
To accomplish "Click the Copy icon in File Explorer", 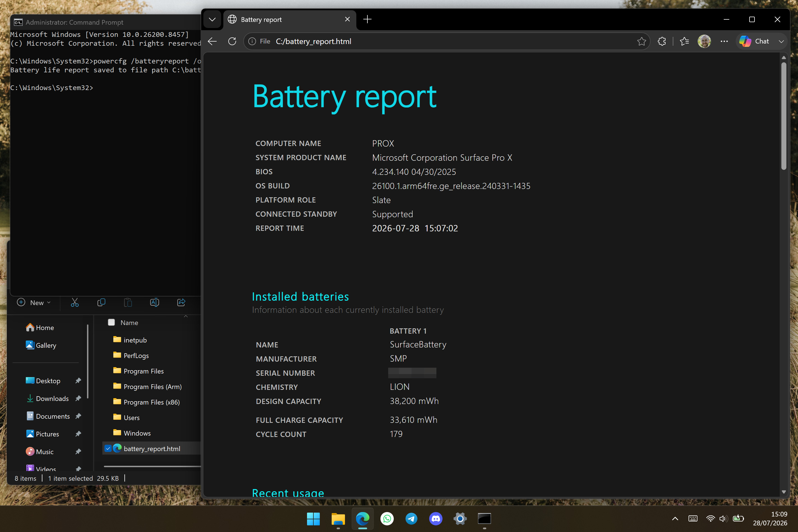I will (101, 303).
